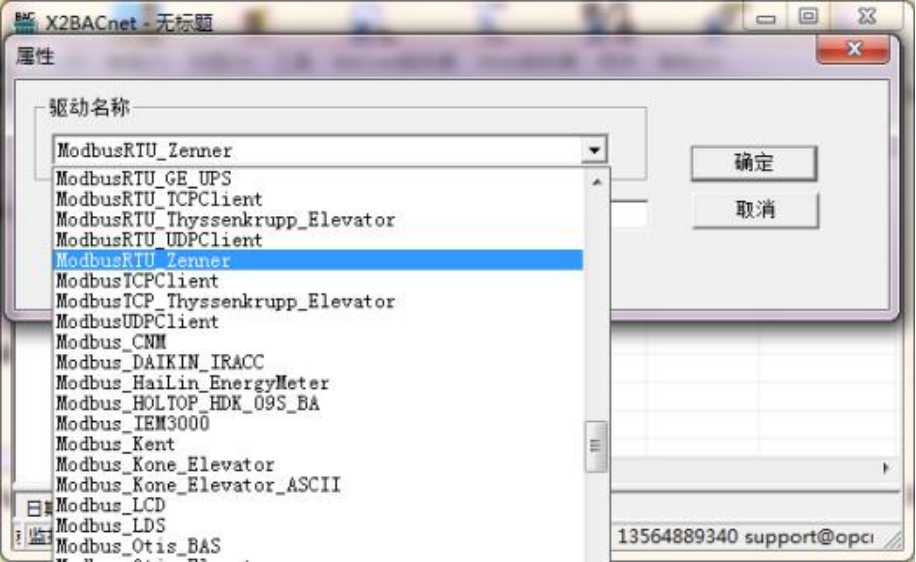Select ModbusRTU_TCPClient driver
Image resolution: width=916 pixels, height=562 pixels.
click(x=318, y=199)
